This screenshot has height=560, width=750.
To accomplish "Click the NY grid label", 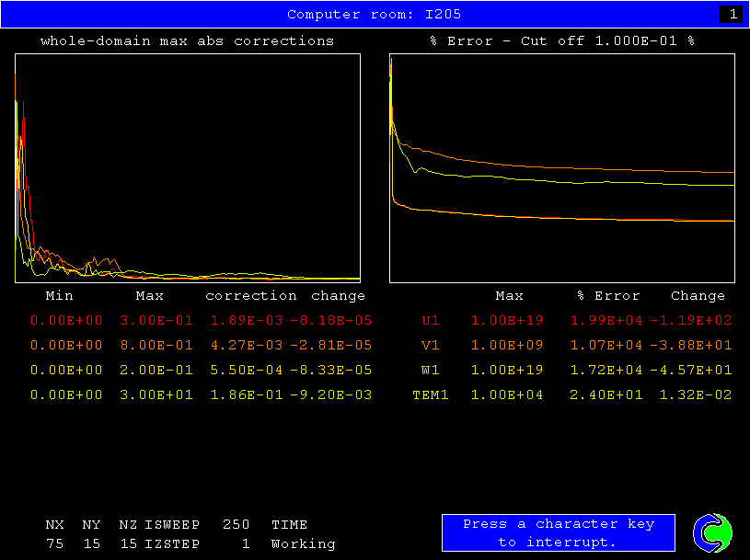I will tap(91, 525).
